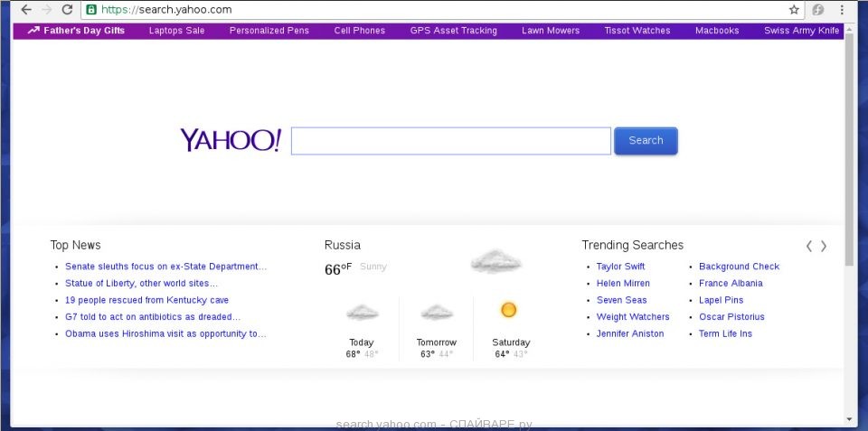Click the vertical scrollbar thumb

click(849, 149)
